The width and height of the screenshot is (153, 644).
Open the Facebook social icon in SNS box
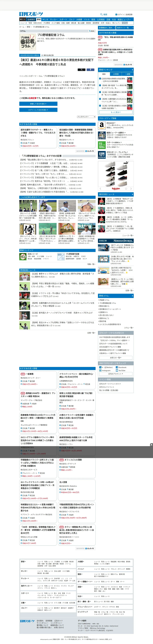[117, 367]
